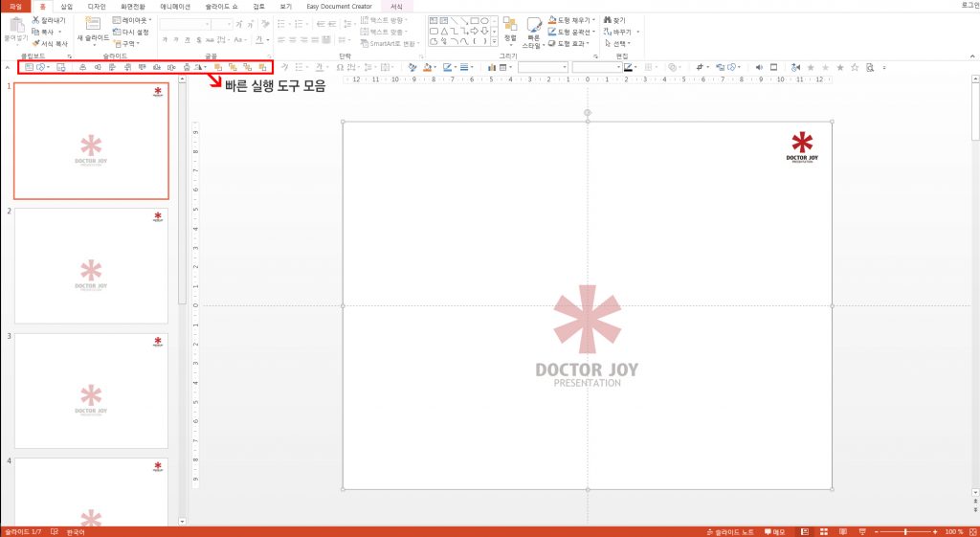Image resolution: width=980 pixels, height=537 pixels.
Task: Switch to the 슬라이드 쇼 tab
Action: (221, 7)
